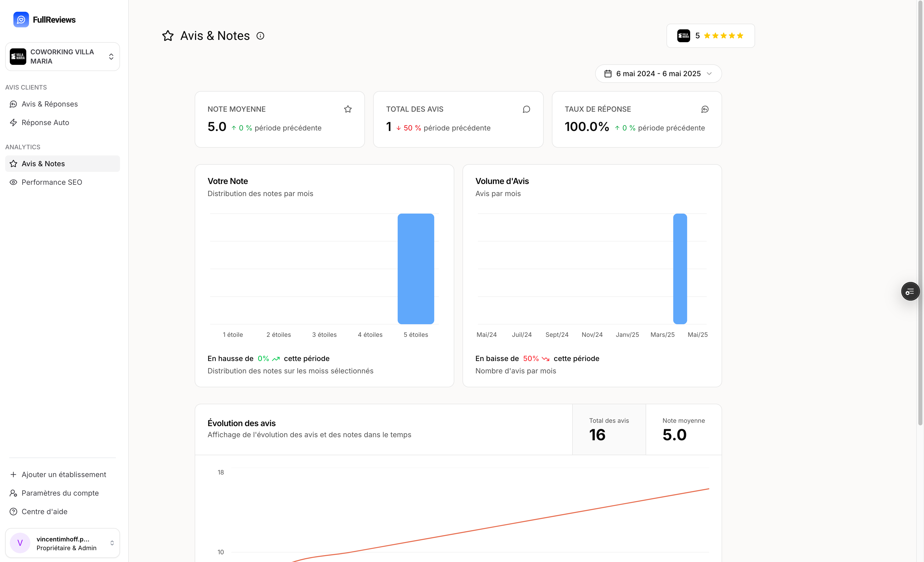
Task: Click the 5 étoiles blue bar
Action: (416, 269)
